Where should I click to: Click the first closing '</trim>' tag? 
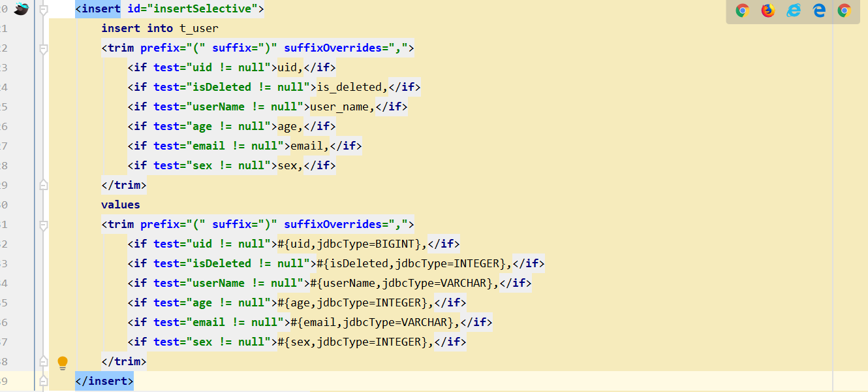pos(124,185)
